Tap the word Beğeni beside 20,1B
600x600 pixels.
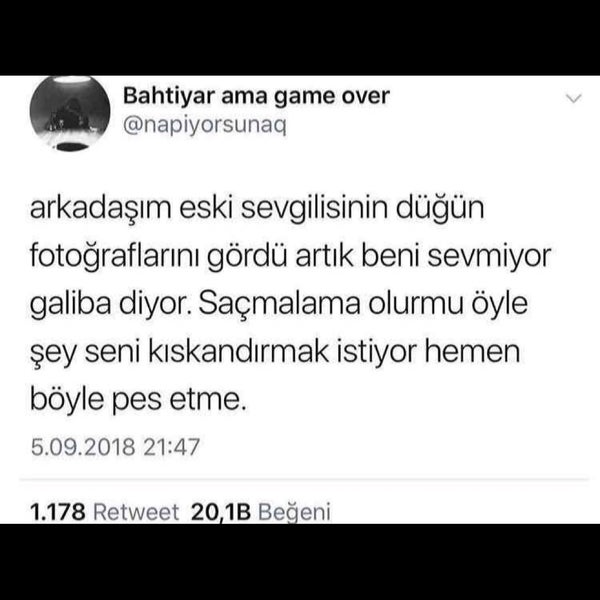click(x=294, y=512)
